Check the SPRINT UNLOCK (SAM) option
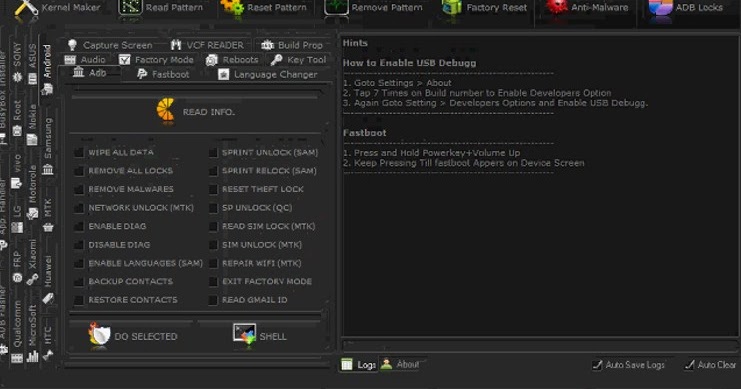Image resolution: width=741 pixels, height=389 pixels. coord(213,153)
